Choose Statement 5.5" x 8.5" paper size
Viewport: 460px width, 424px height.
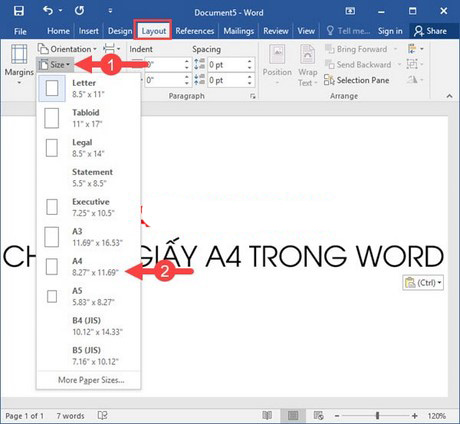89,177
